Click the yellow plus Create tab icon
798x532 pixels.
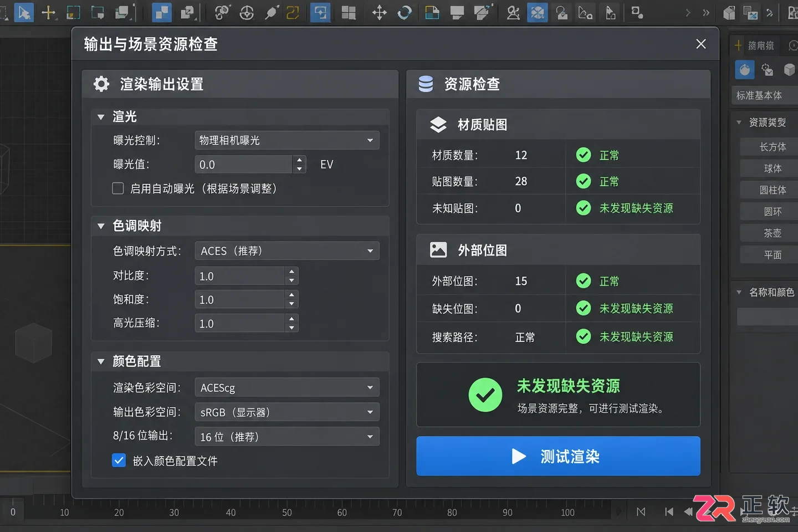tap(738, 45)
